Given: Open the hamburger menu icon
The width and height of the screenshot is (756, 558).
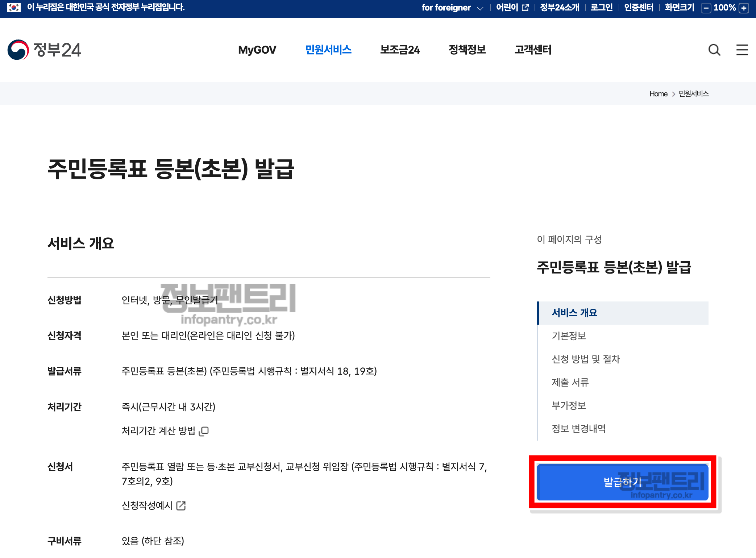Looking at the screenshot, I should pyautogui.click(x=742, y=50).
